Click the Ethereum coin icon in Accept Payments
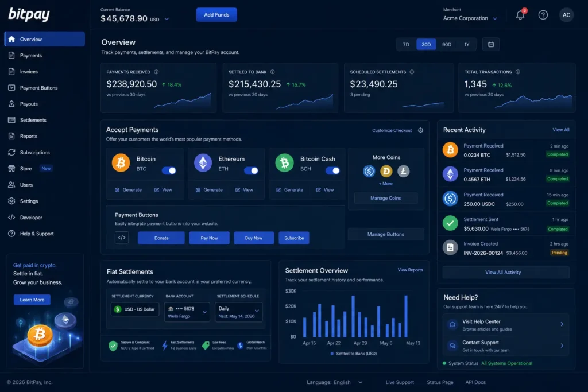588x392 pixels. pos(203,163)
